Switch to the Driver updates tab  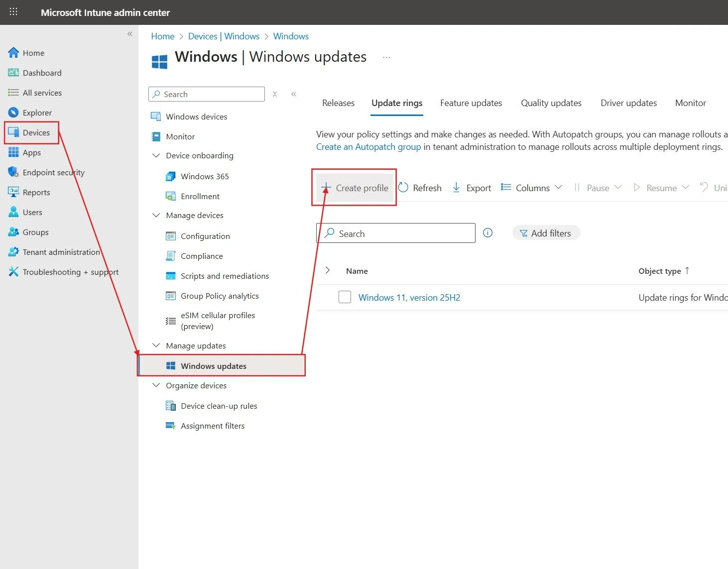628,103
